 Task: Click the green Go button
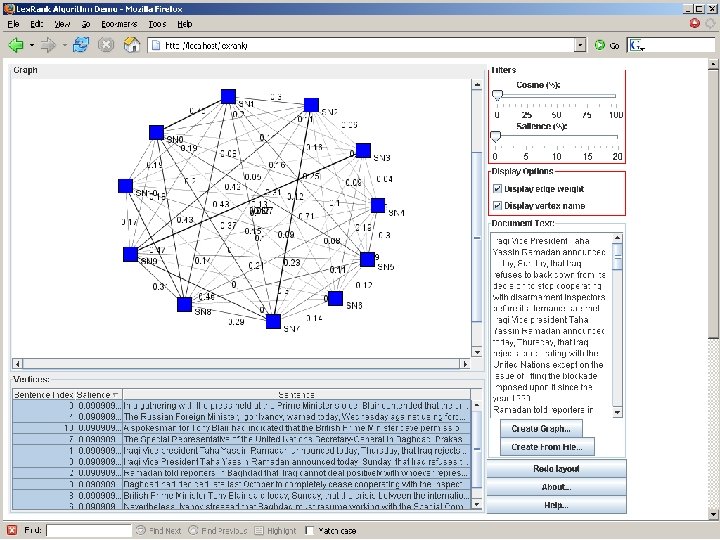tap(606, 45)
